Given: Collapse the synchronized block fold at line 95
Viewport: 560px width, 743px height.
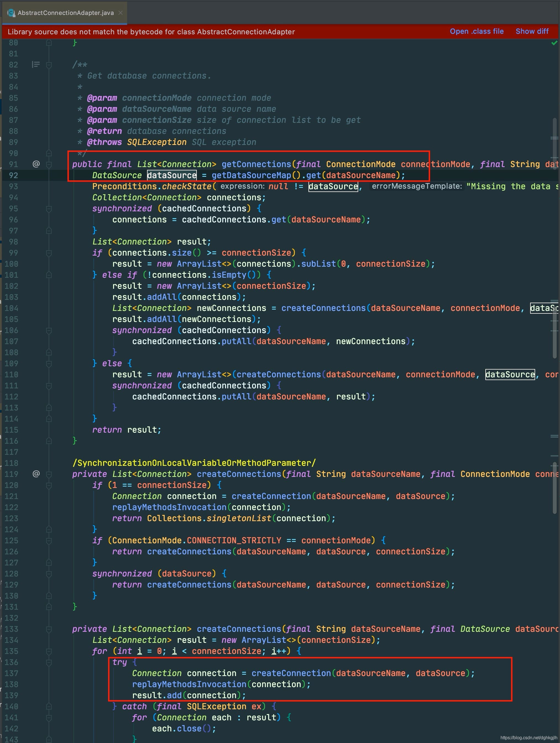Looking at the screenshot, I should [49, 209].
